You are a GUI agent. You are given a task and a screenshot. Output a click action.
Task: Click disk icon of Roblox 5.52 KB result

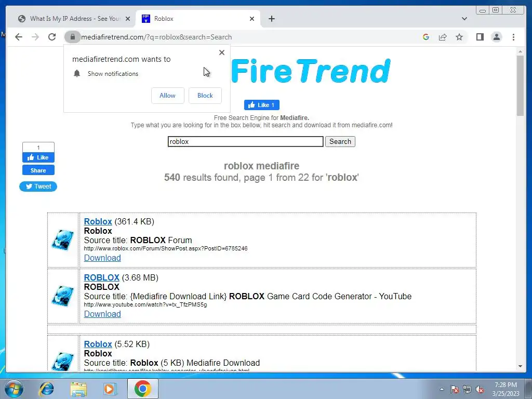(x=63, y=361)
